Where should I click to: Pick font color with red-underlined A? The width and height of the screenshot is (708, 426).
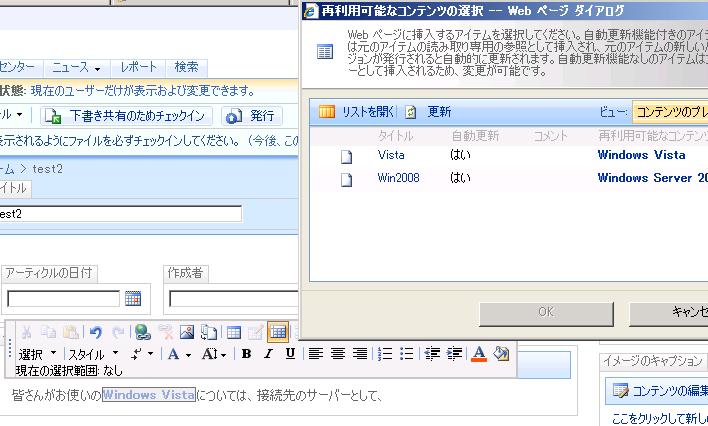point(479,354)
